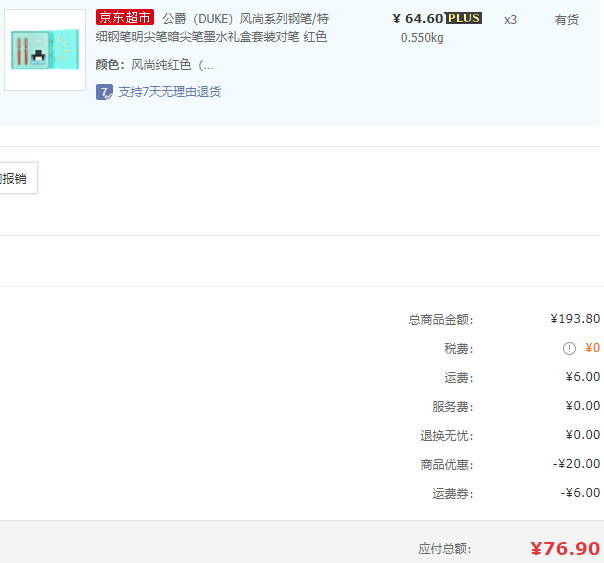Click the ¥ 64.60 unit price
This screenshot has height=563, width=604.
point(418,18)
